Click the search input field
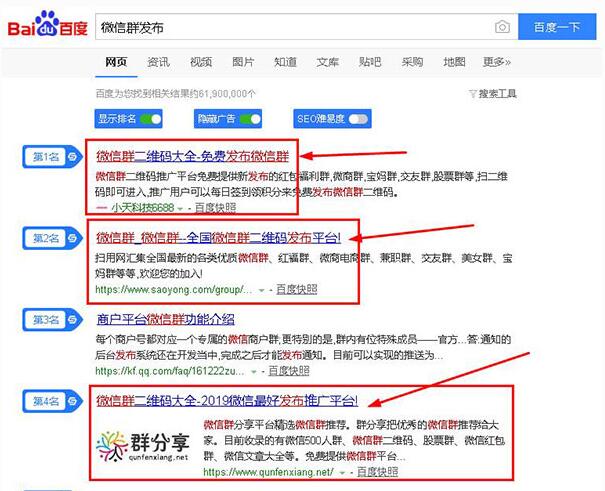The width and height of the screenshot is (605, 491). pos(290,27)
